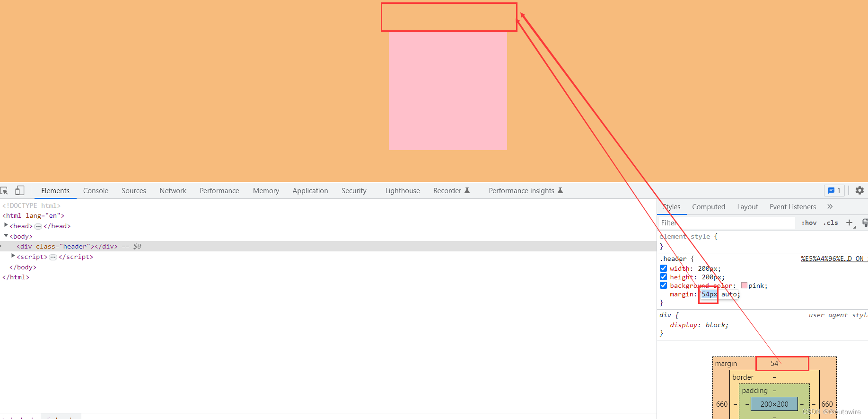Click the box model border label
Viewport: 868px width, 419px height.
[743, 377]
